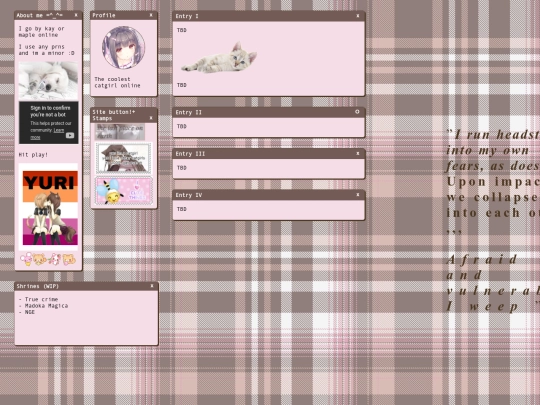The image size is (540, 405).
Task: Close the Entry I window
Action: click(x=358, y=16)
